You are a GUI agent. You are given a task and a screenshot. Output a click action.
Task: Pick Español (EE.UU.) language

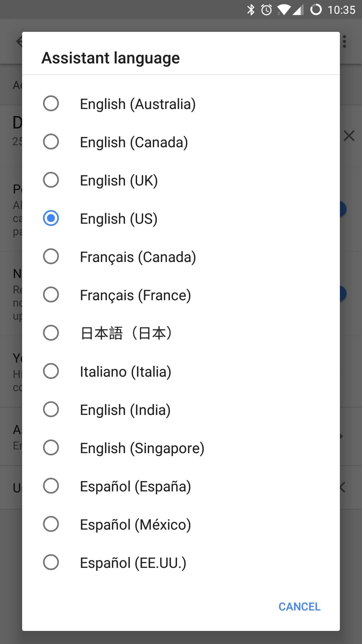tap(51, 562)
